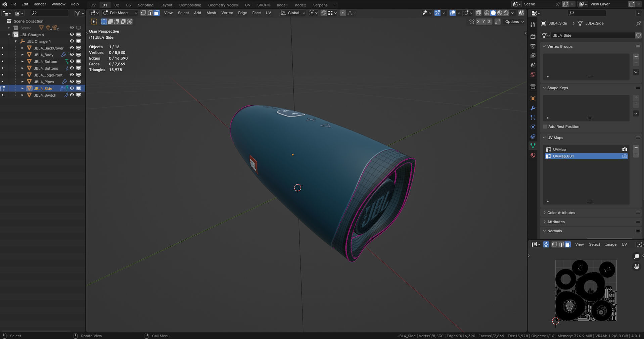Expand JBL4_BackCover in outliner
The image size is (644, 339).
pos(22,48)
